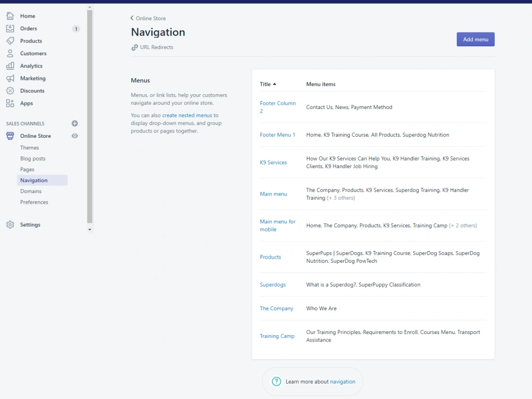Open Main menu for mobile
Image resolution: width=532 pixels, height=399 pixels.
278,225
